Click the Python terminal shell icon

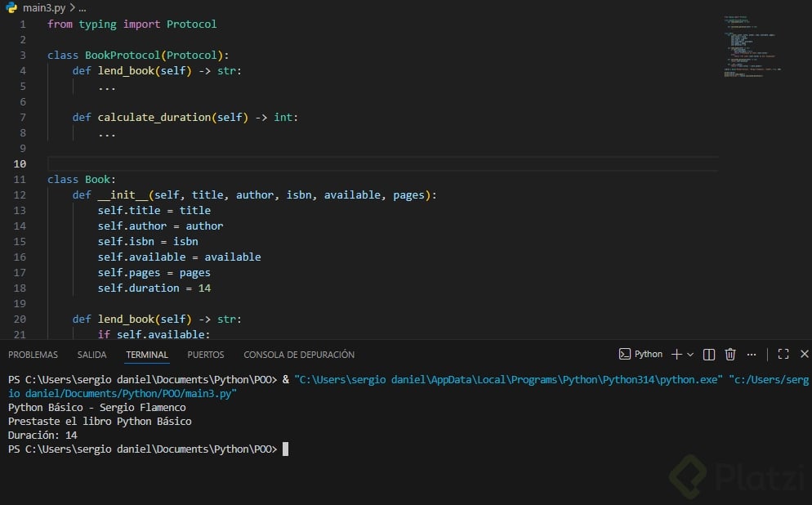click(625, 354)
